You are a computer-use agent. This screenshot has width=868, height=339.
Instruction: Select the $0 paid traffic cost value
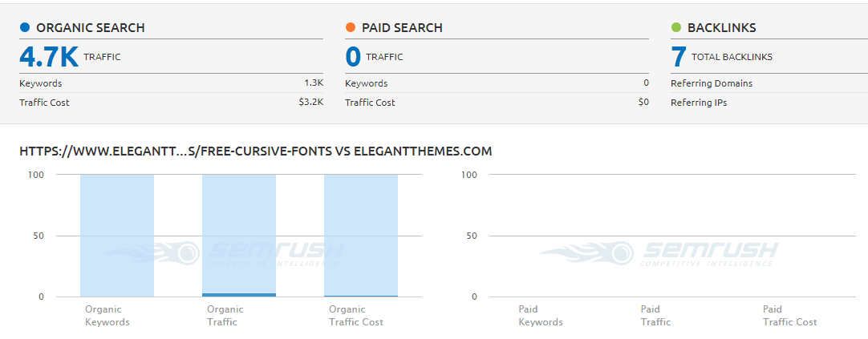[x=643, y=103]
